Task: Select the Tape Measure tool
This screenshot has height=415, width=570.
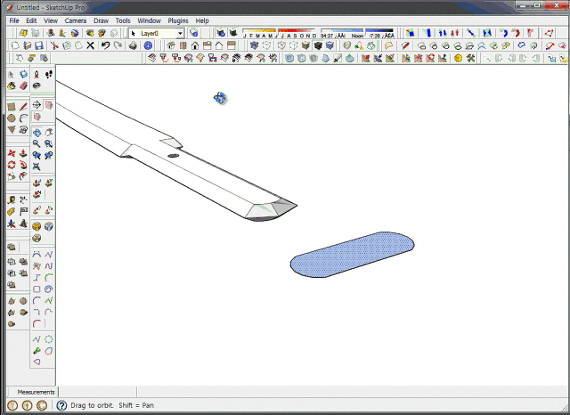Action: tap(12, 200)
